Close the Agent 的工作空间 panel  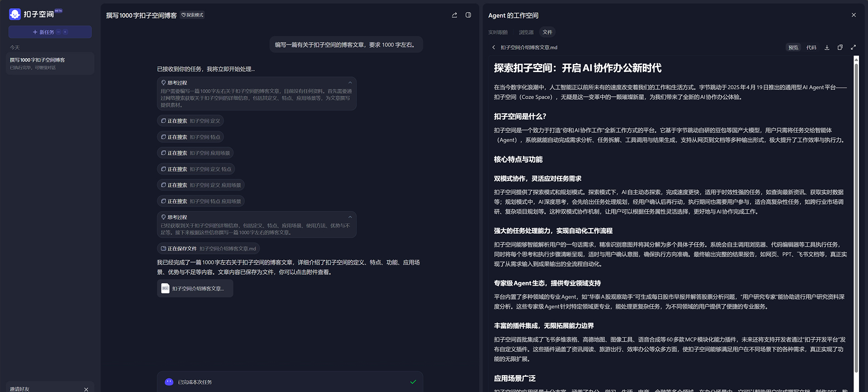pyautogui.click(x=854, y=15)
